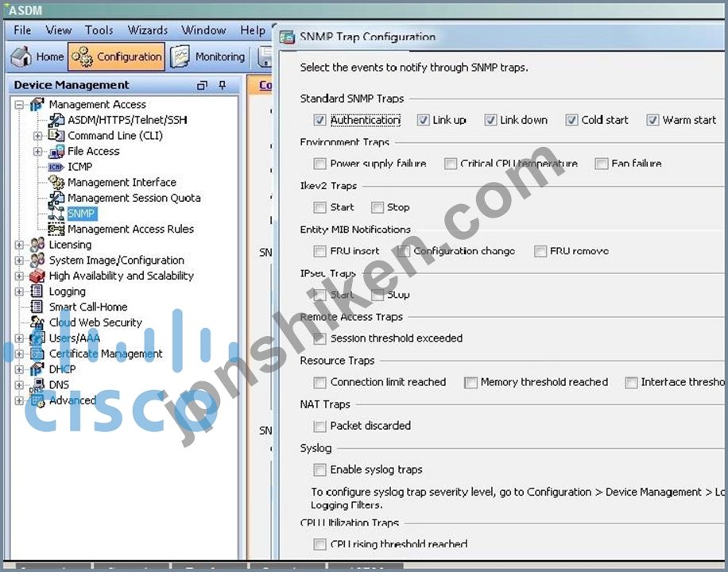The width and height of the screenshot is (728, 572).
Task: Open the Tools menu
Action: coord(99,30)
